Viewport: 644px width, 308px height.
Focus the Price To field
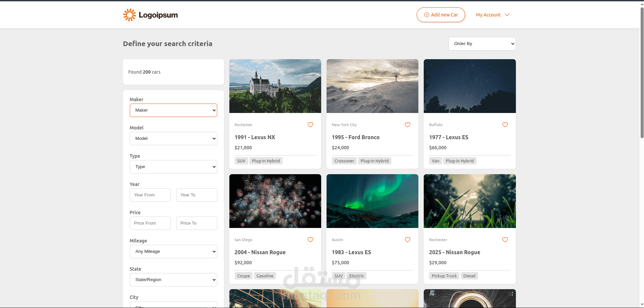pos(197,223)
